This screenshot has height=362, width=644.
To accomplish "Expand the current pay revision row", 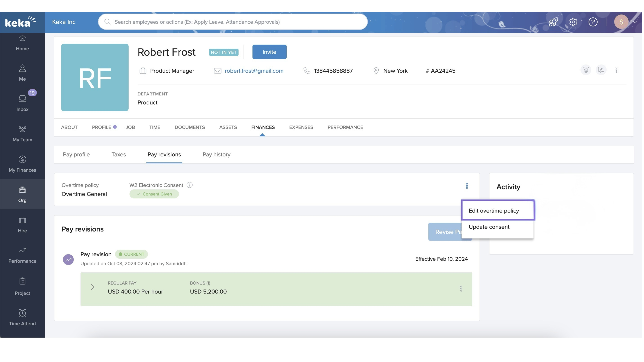I will click(93, 287).
